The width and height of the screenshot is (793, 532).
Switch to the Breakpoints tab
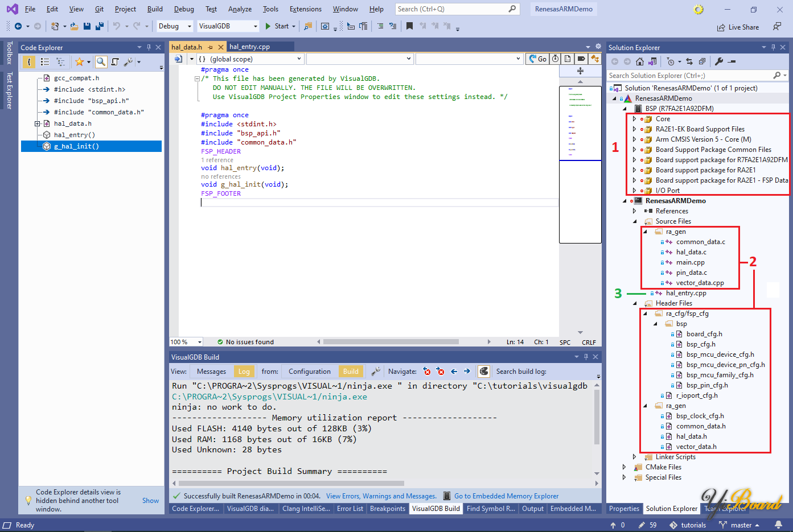pyautogui.click(x=388, y=509)
